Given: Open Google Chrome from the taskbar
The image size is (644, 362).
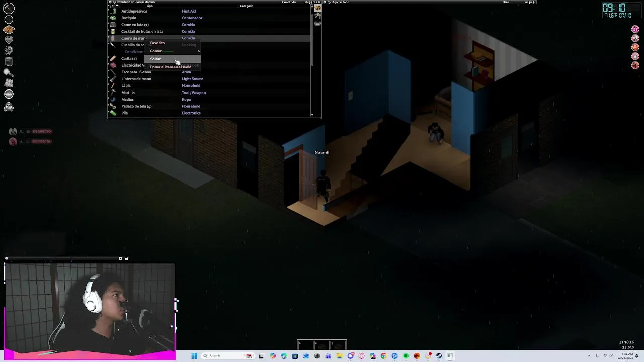Looking at the screenshot, I should pos(383,356).
